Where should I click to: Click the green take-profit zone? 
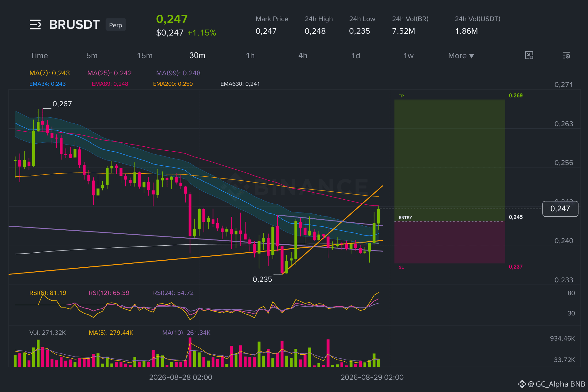(x=450, y=160)
